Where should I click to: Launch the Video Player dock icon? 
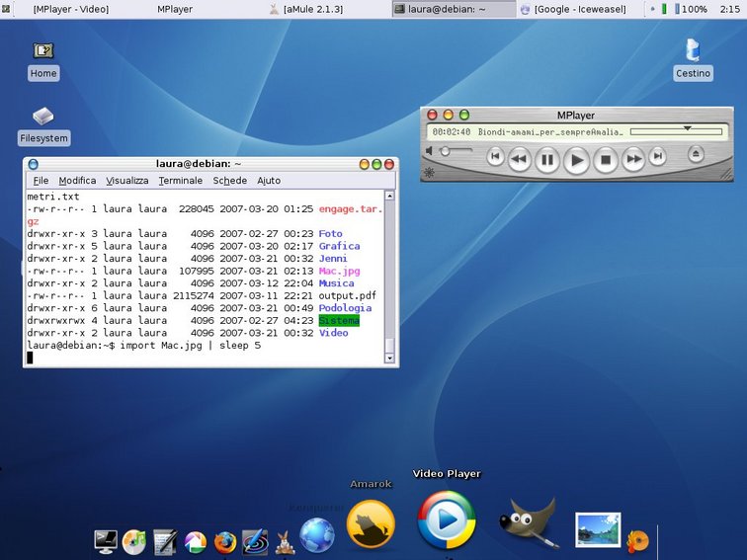(447, 520)
